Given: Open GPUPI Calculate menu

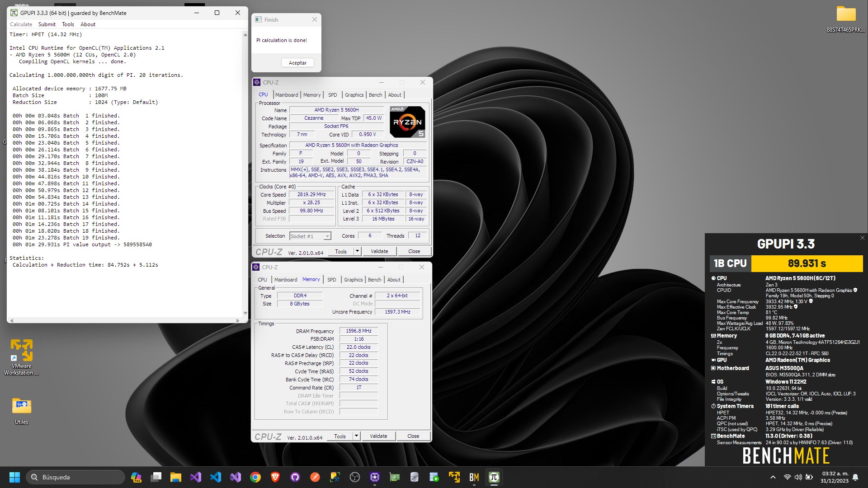Looking at the screenshot, I should tap(21, 24).
